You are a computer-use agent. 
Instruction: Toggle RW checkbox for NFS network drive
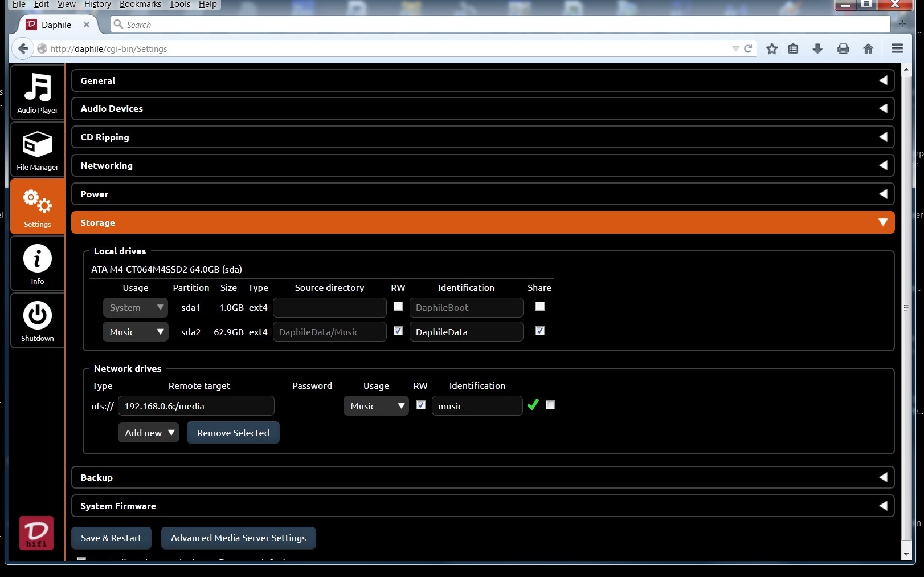(421, 405)
